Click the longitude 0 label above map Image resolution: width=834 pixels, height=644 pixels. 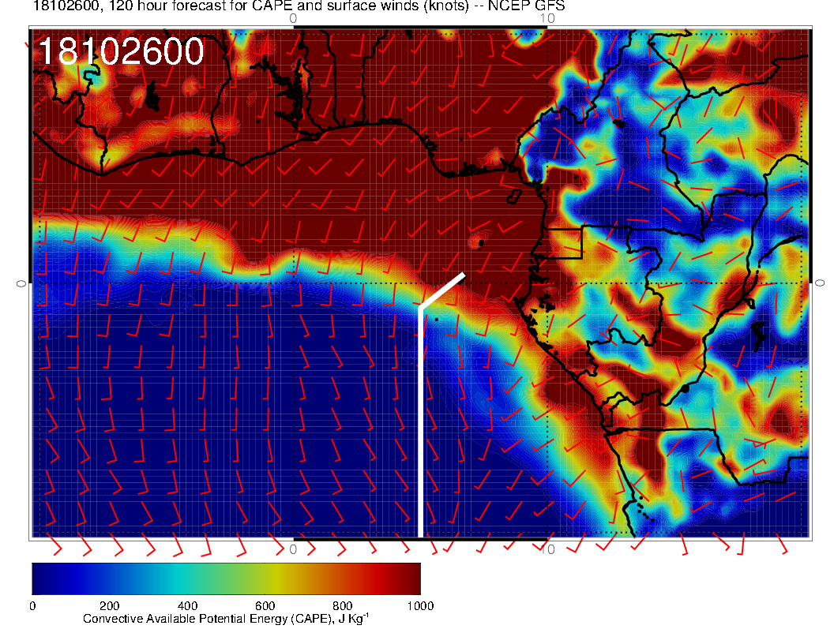click(293, 18)
